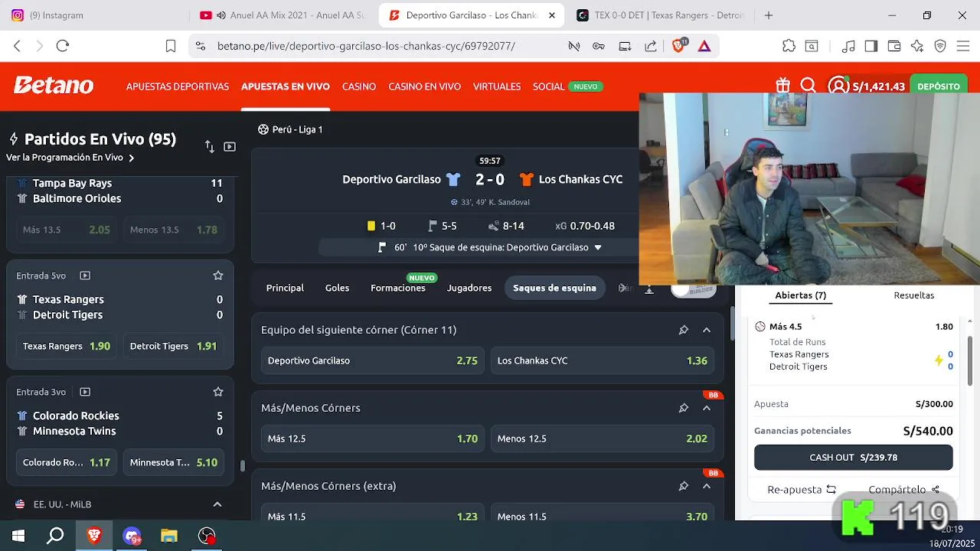Open the user account avatar icon
Image resolution: width=980 pixels, height=551 pixels.
coord(839,86)
